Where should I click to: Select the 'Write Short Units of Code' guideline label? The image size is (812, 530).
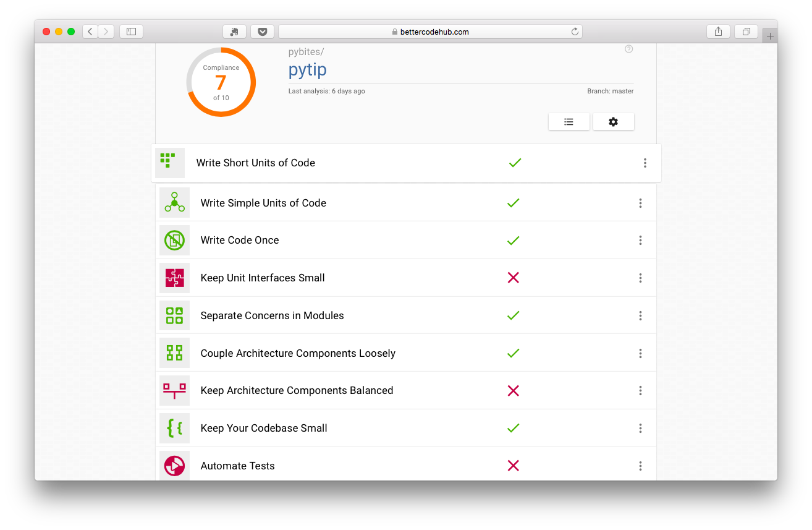tap(255, 163)
